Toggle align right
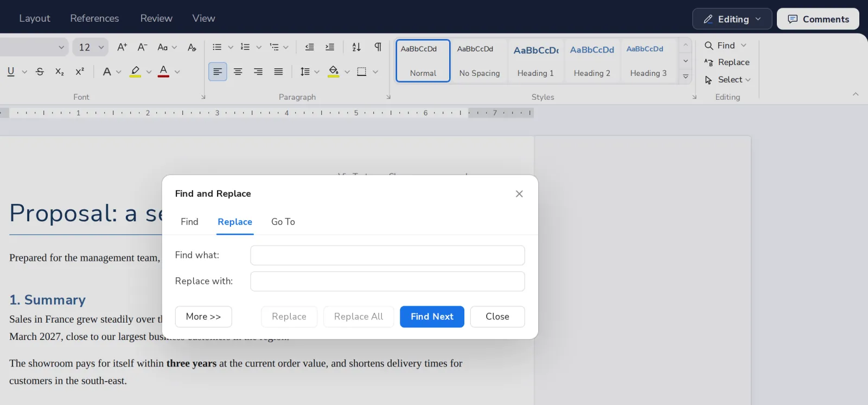The image size is (868, 405). click(x=258, y=72)
